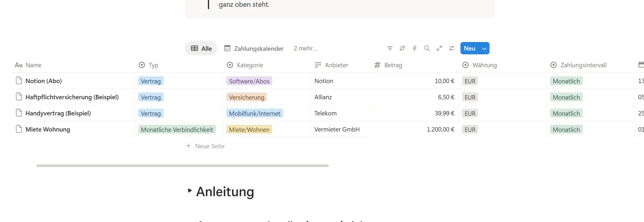Switch to the Alle table view
644x222 pixels.
[x=201, y=48]
